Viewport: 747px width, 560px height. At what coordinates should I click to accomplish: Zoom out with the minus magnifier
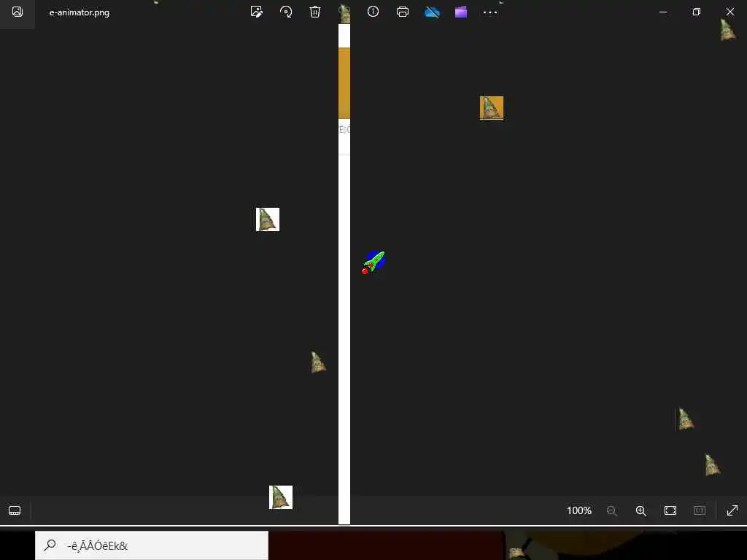(x=612, y=511)
